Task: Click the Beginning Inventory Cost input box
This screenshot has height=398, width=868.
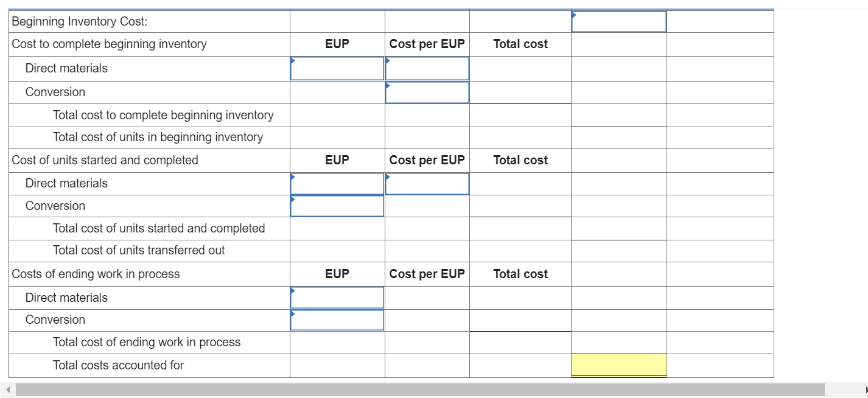Action: click(x=618, y=21)
